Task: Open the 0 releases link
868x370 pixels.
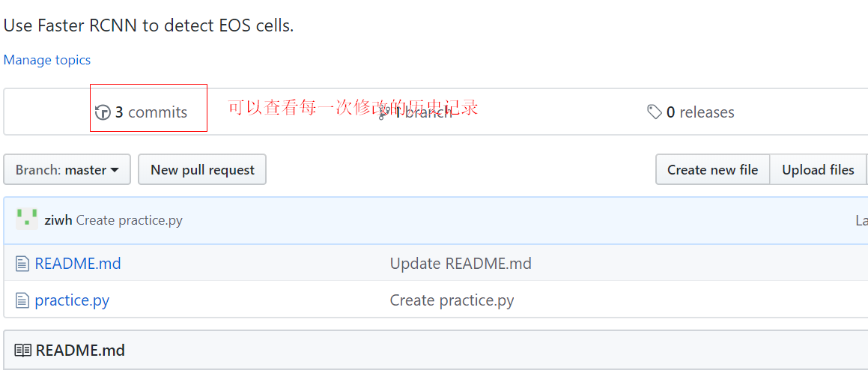Action: [700, 112]
